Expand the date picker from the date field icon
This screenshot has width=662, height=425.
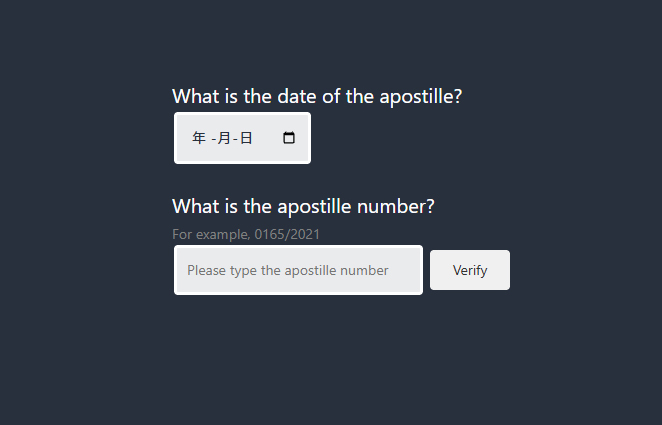coord(289,138)
